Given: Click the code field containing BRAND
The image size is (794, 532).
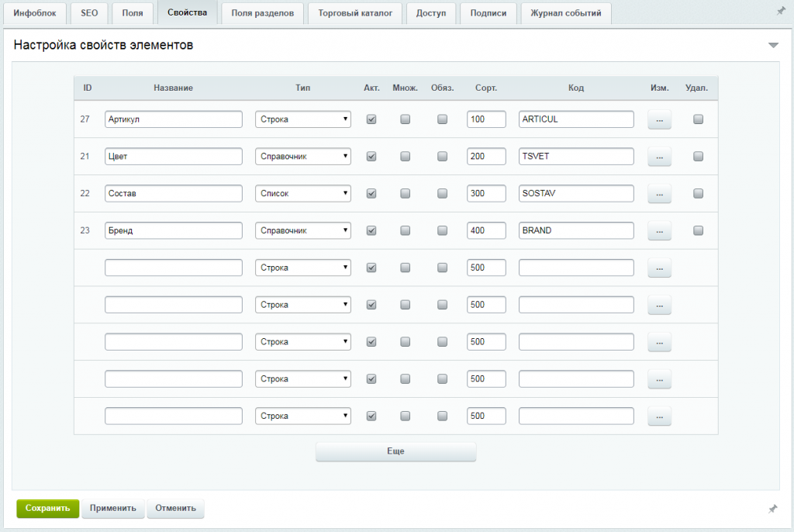Looking at the screenshot, I should (576, 230).
